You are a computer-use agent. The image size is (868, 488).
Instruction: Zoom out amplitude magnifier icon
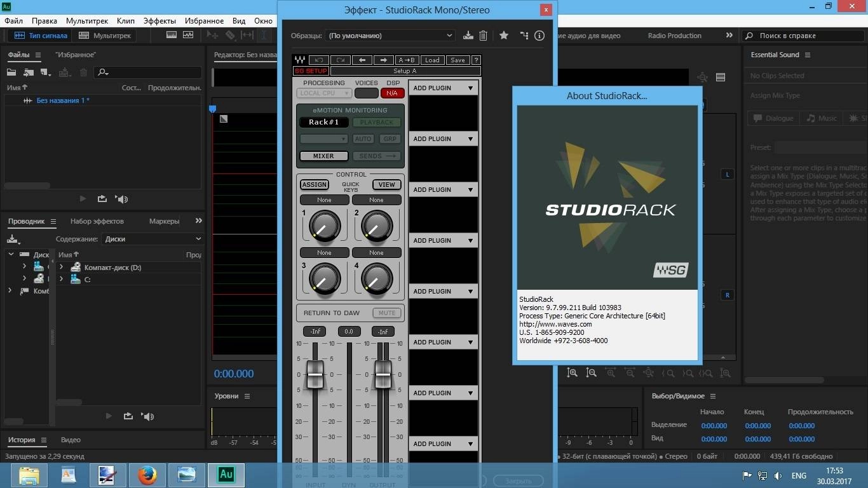pos(591,374)
